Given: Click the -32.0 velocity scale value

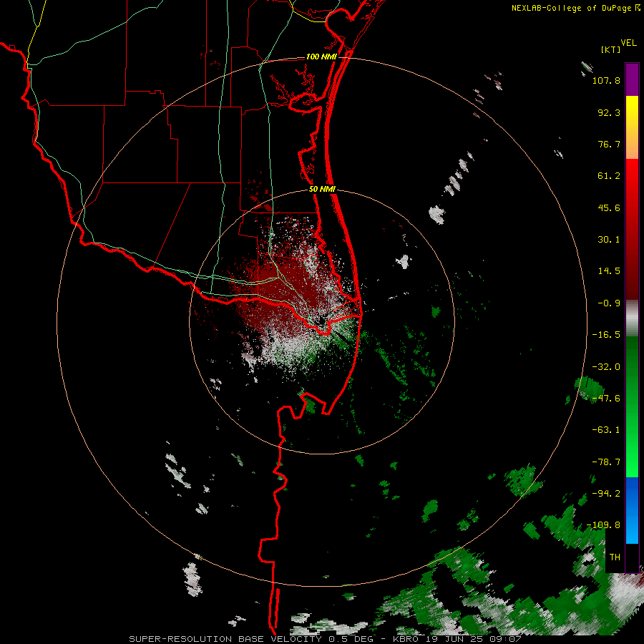Looking at the screenshot, I should pyautogui.click(x=606, y=367).
